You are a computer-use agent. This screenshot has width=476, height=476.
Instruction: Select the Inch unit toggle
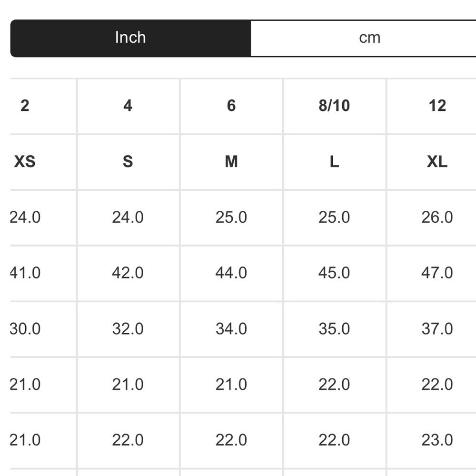(x=130, y=38)
